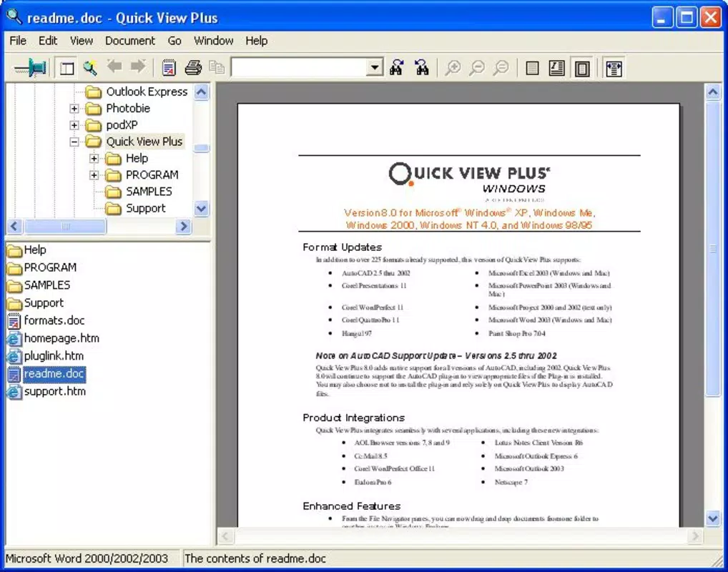Viewport: 728px width, 572px height.
Task: Click the document view scroll up arrow
Action: 713,92
